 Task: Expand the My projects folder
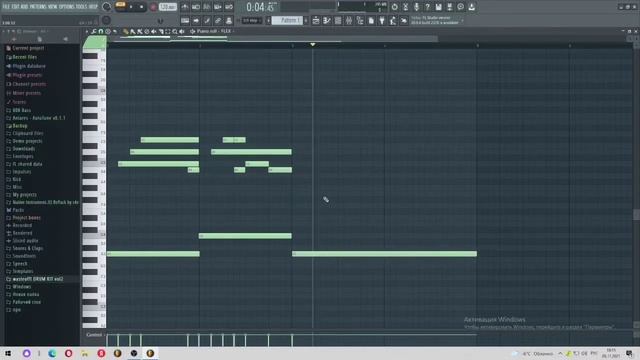(21, 195)
